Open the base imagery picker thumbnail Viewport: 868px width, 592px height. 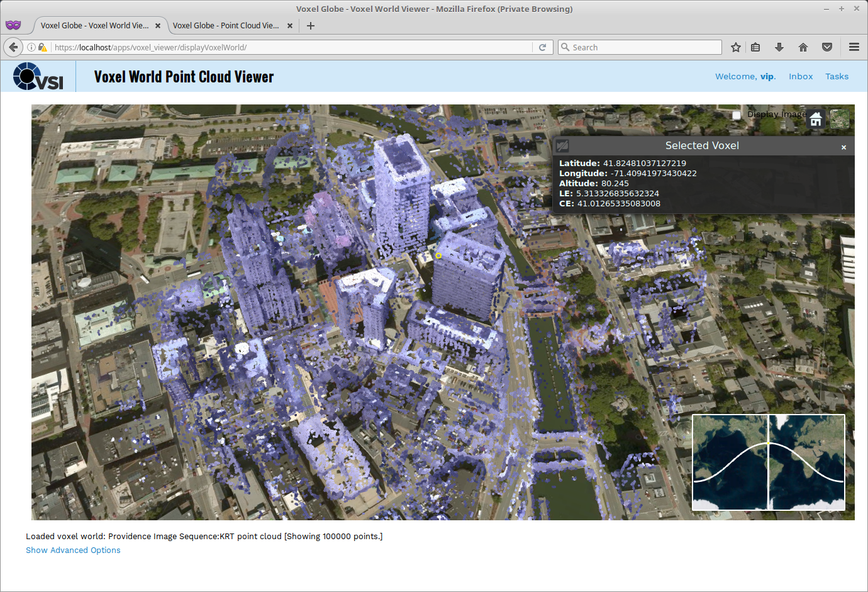point(840,119)
